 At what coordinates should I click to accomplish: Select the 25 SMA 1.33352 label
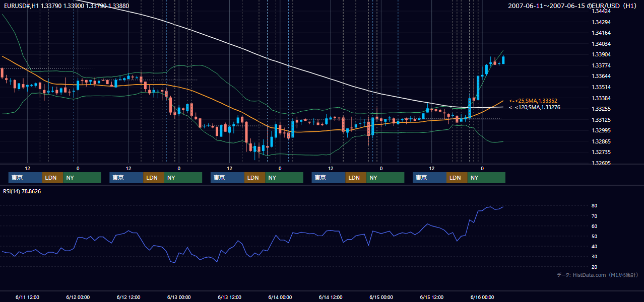[533, 101]
